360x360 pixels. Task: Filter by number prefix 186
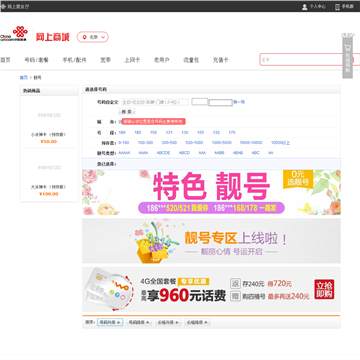(122, 133)
